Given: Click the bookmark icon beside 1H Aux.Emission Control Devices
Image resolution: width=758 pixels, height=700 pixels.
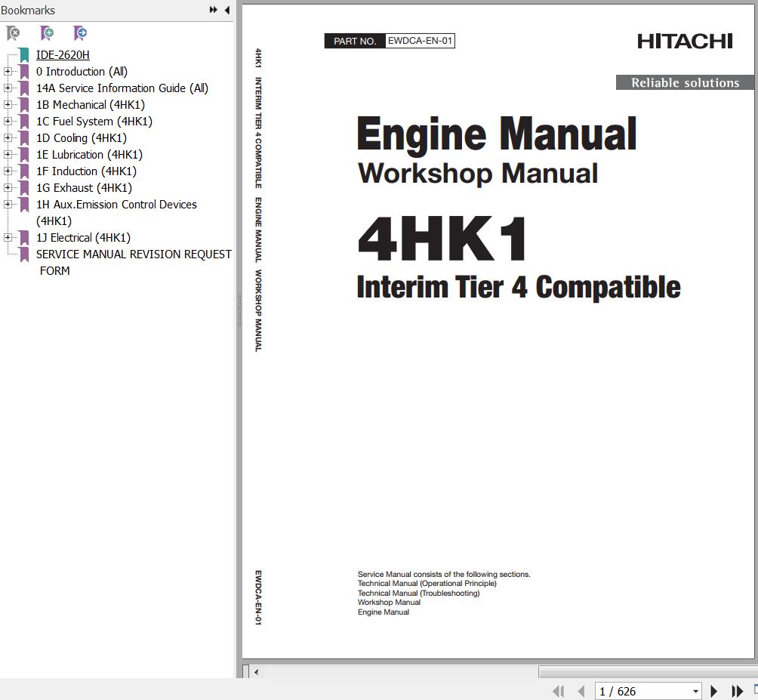Looking at the screenshot, I should pyautogui.click(x=24, y=205).
